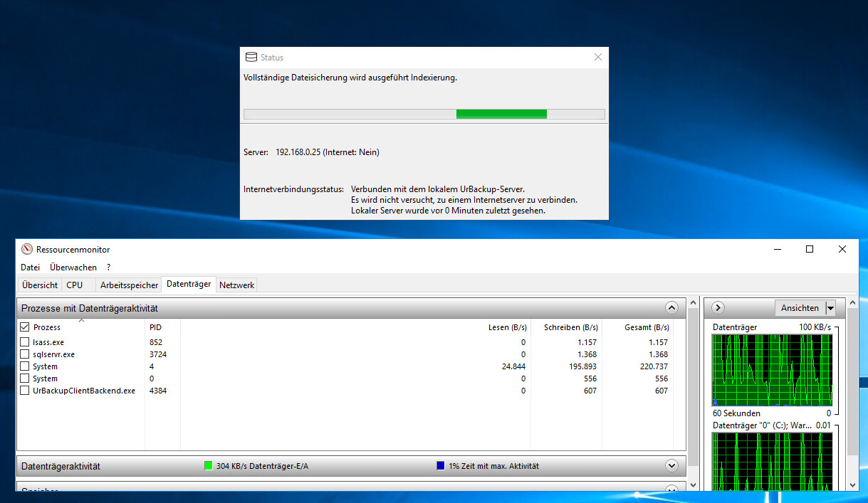Click PID value 4384
This screenshot has width=868, height=503.
[x=158, y=391]
